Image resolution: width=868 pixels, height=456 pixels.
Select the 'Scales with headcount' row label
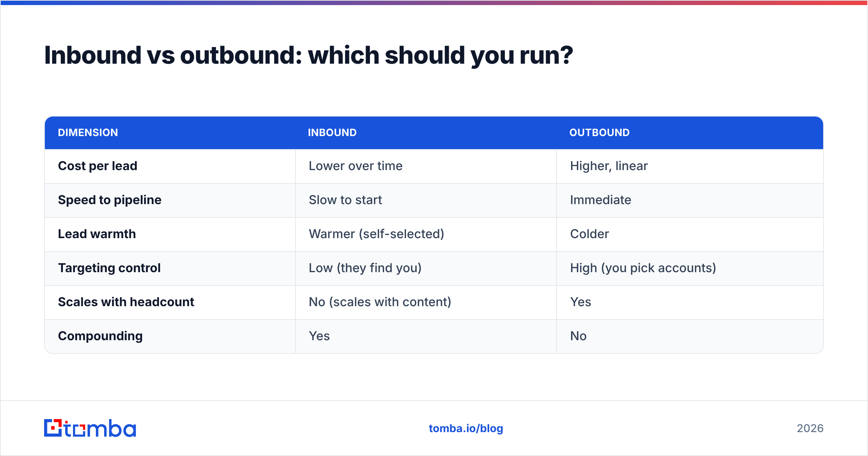pos(126,302)
